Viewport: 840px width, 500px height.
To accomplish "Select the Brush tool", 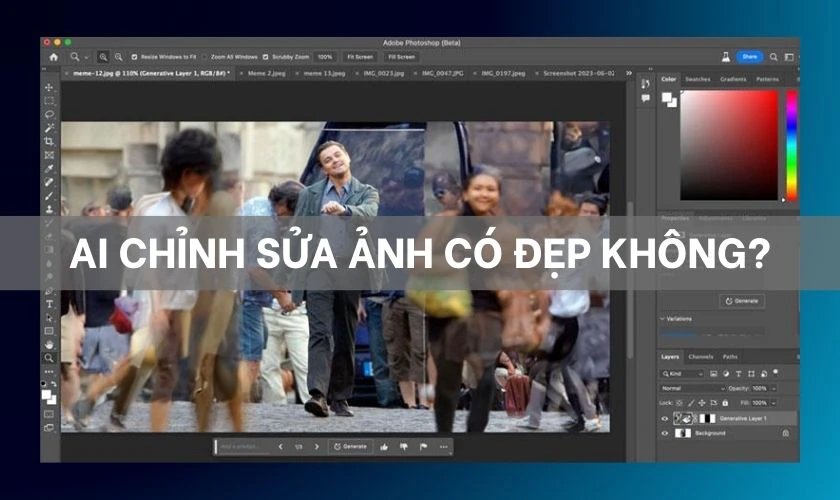I will 49,196.
